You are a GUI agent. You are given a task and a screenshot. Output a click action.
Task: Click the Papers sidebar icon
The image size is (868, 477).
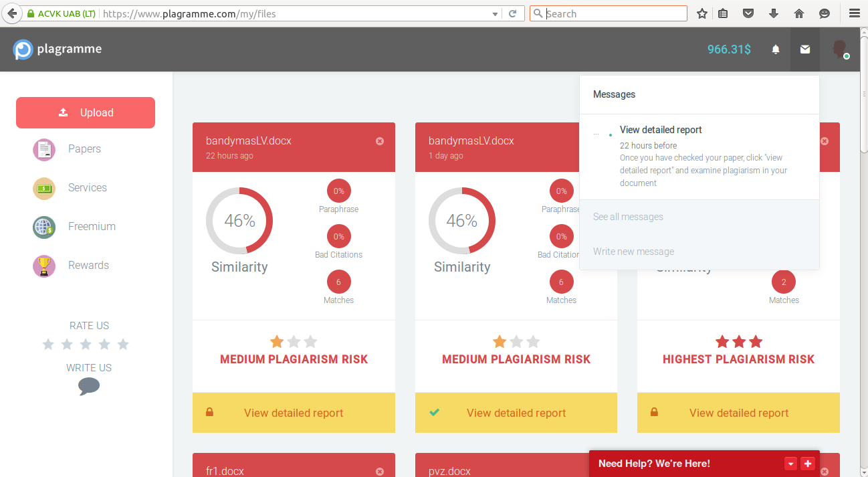[x=44, y=149]
